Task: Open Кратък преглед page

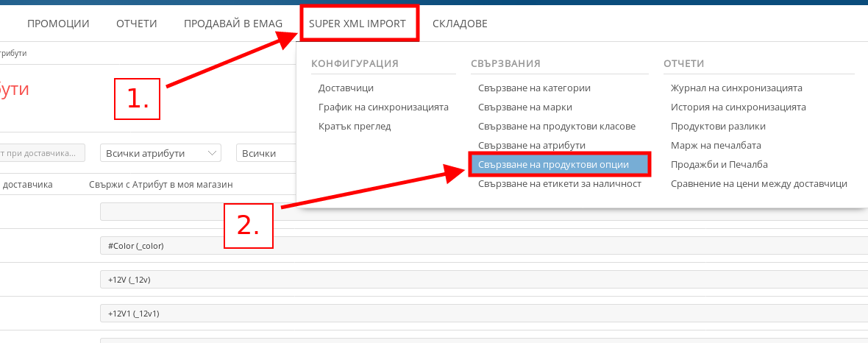Action: click(355, 126)
